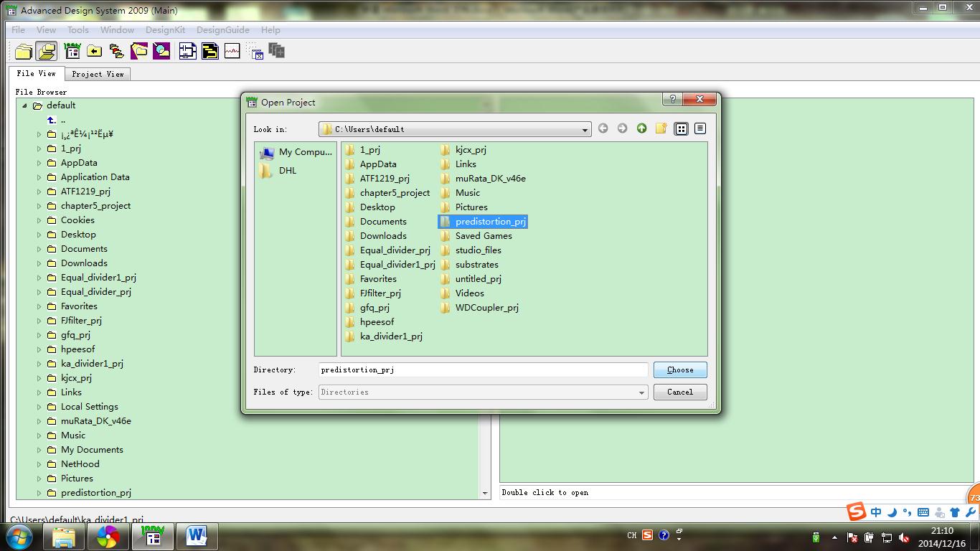Click the purple folder spotlight toolbar icon

pyautogui.click(x=139, y=51)
